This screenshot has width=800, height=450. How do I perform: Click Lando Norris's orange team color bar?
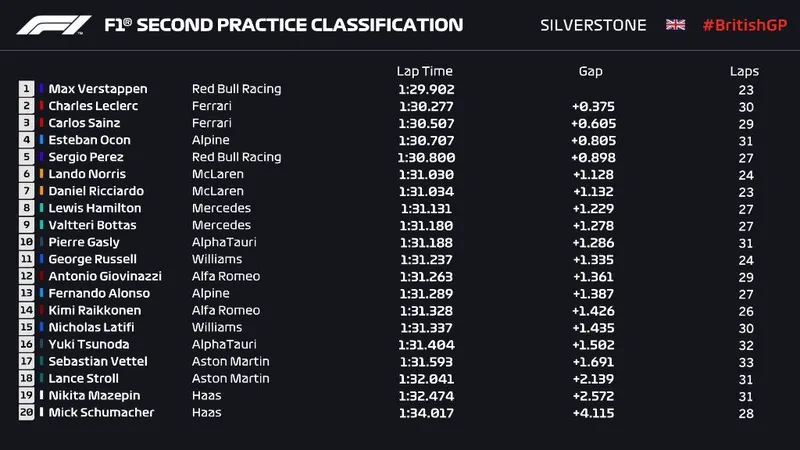(42, 174)
